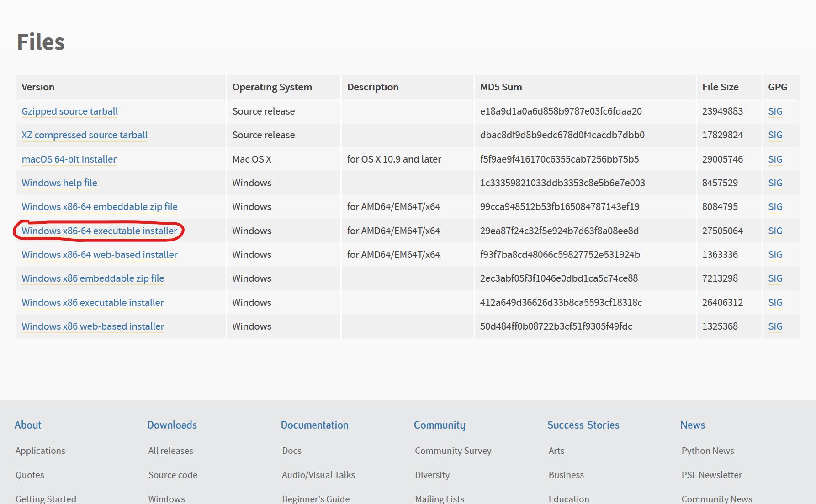Open PSF Newsletter footer link
The image size is (816, 504).
pyautogui.click(x=712, y=475)
